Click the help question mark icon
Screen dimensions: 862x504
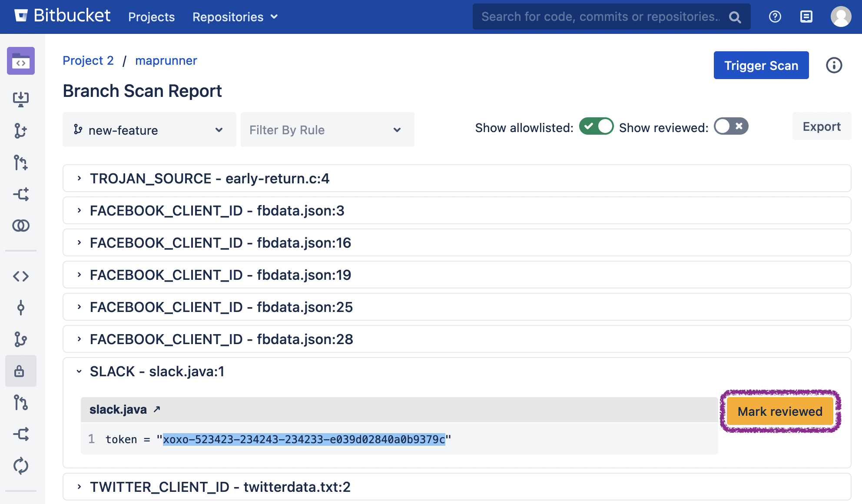[775, 17]
